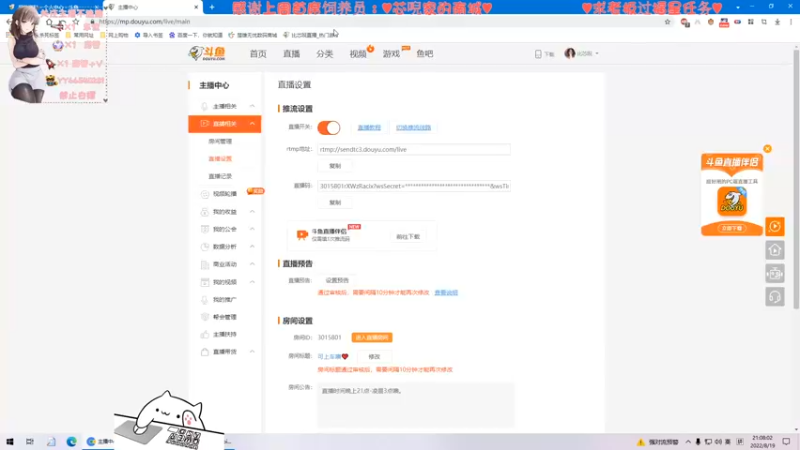Click the home icon on right floating bar
Viewport: 800px width, 450px height.
(x=774, y=250)
